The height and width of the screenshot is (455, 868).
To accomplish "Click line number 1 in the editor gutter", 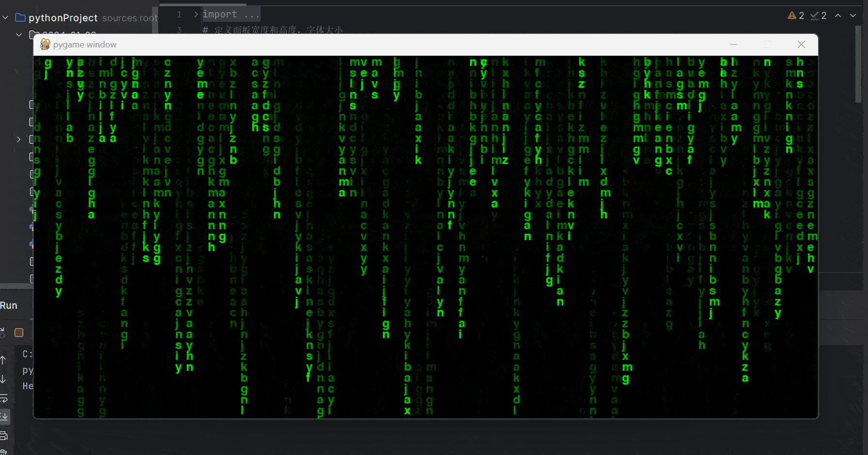I will 179,14.
